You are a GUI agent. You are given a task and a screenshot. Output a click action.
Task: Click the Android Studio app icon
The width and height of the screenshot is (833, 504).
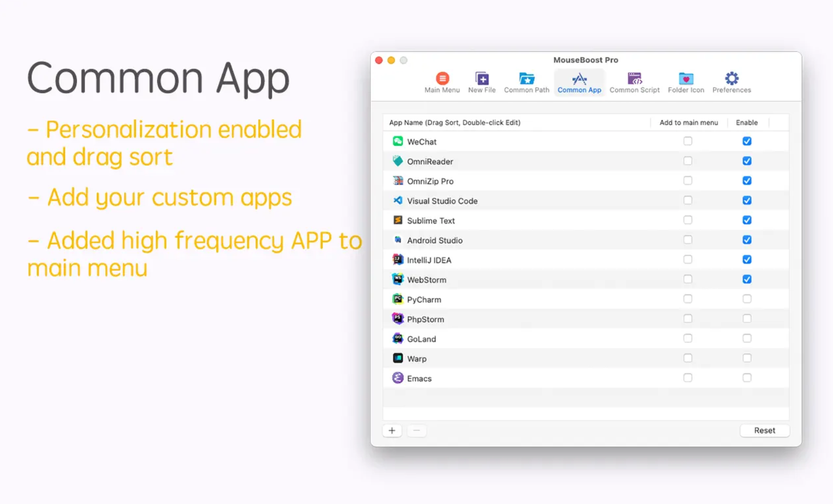[x=397, y=240]
